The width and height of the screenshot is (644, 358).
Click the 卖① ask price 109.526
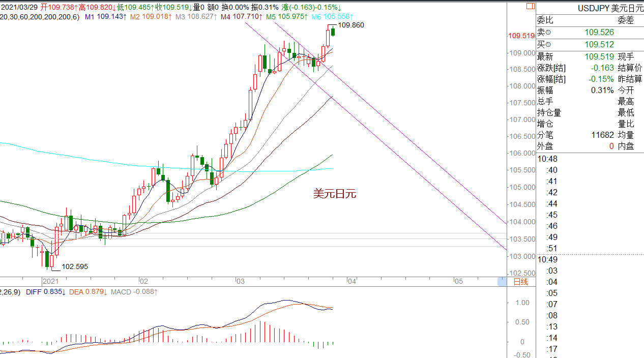(x=599, y=32)
